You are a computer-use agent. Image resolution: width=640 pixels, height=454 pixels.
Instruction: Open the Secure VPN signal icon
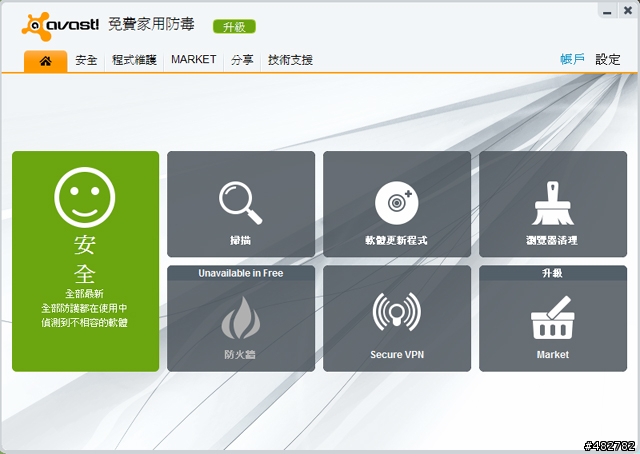(397, 312)
